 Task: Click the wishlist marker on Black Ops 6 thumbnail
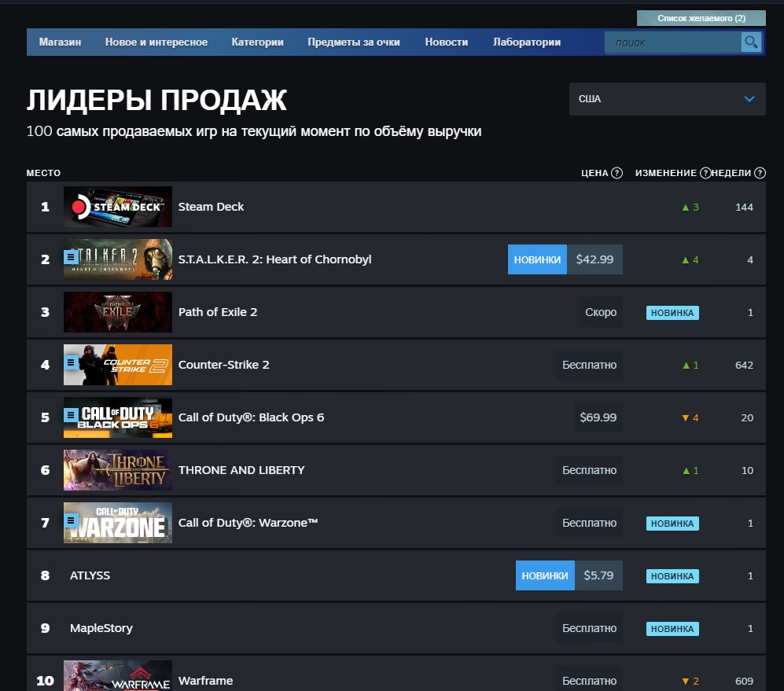[71, 415]
